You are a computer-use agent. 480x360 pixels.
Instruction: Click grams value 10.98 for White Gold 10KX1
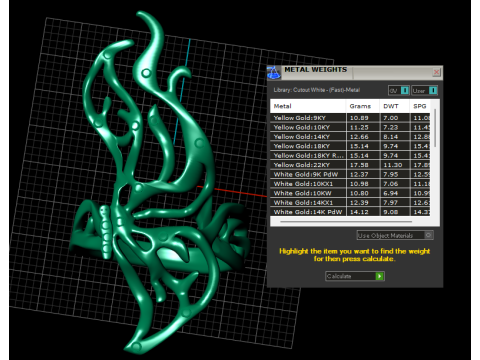click(359, 184)
